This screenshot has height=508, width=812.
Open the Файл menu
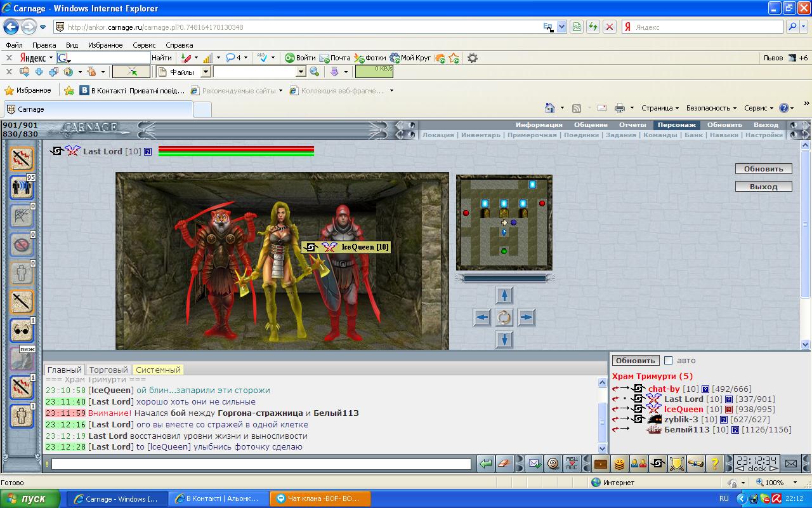pyautogui.click(x=14, y=45)
